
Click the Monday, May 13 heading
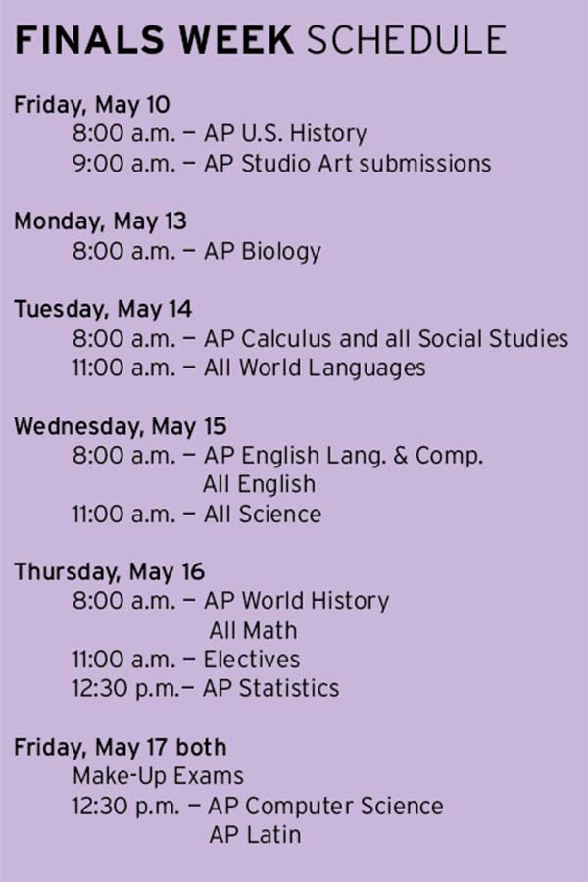click(100, 221)
